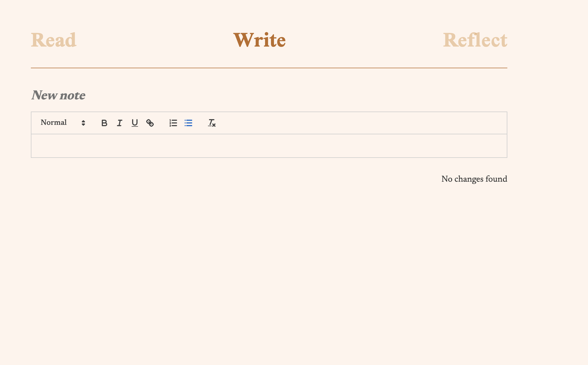The height and width of the screenshot is (365, 588).
Task: Select the Write tab
Action: coord(259,40)
